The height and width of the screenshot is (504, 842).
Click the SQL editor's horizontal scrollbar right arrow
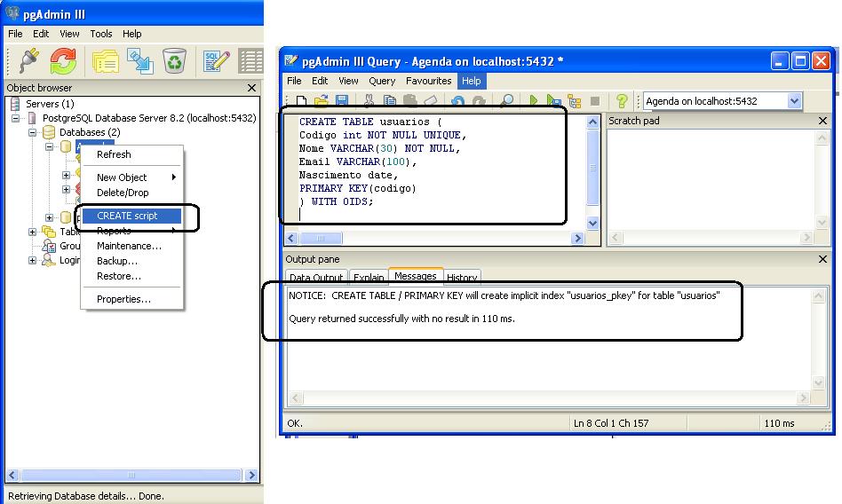(578, 238)
